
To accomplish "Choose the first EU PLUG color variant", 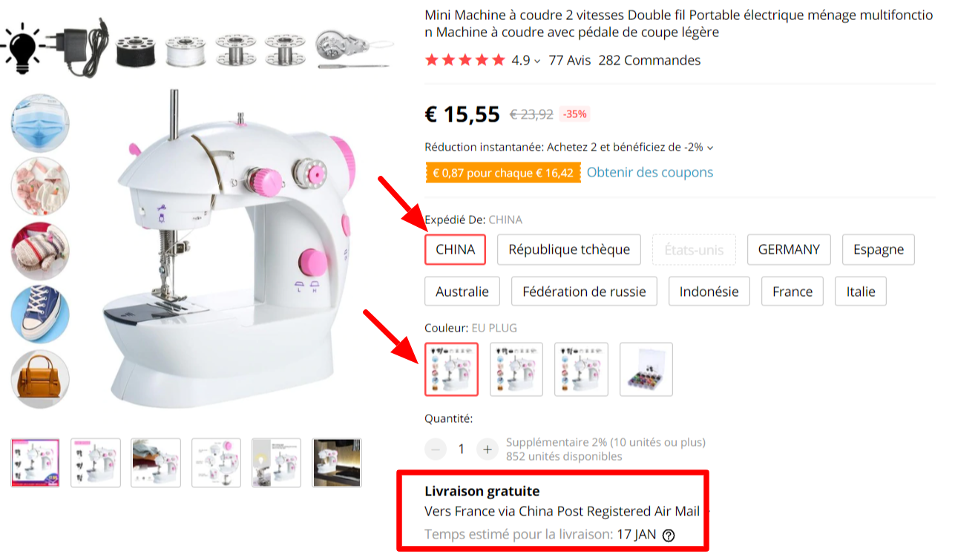I will 451,369.
